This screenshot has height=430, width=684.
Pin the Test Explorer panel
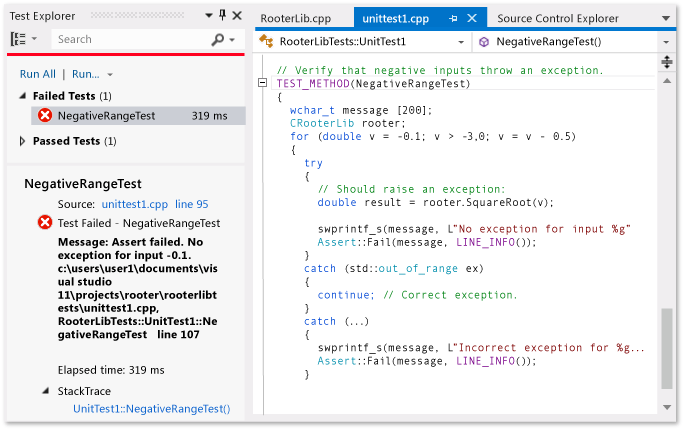click(x=222, y=16)
